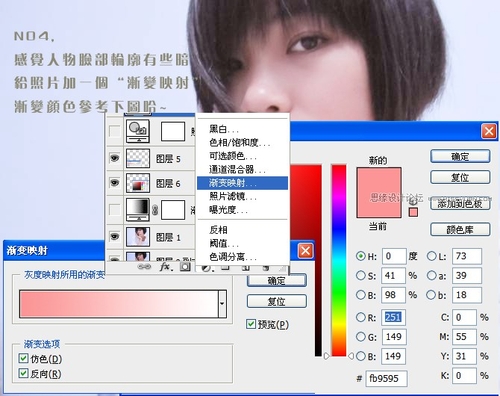Screen dimensions: 500x396
Task: Select the B brightness radio beside 98
Action: tap(360, 295)
